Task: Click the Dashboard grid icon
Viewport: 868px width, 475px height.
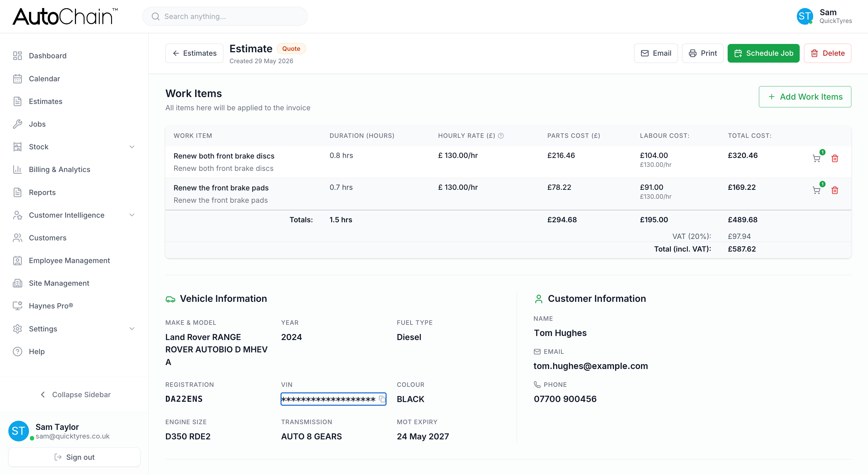Action: (x=18, y=56)
